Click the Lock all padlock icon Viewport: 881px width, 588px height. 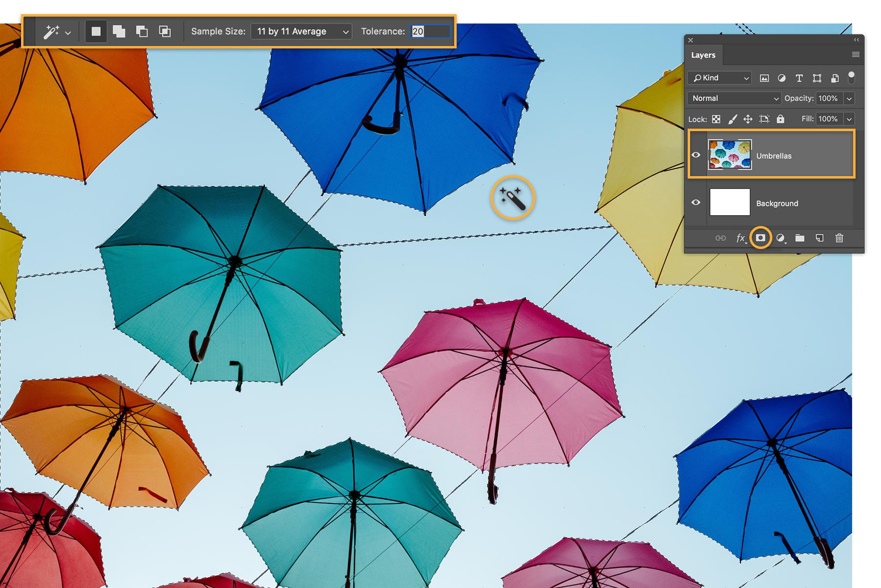pos(781,119)
